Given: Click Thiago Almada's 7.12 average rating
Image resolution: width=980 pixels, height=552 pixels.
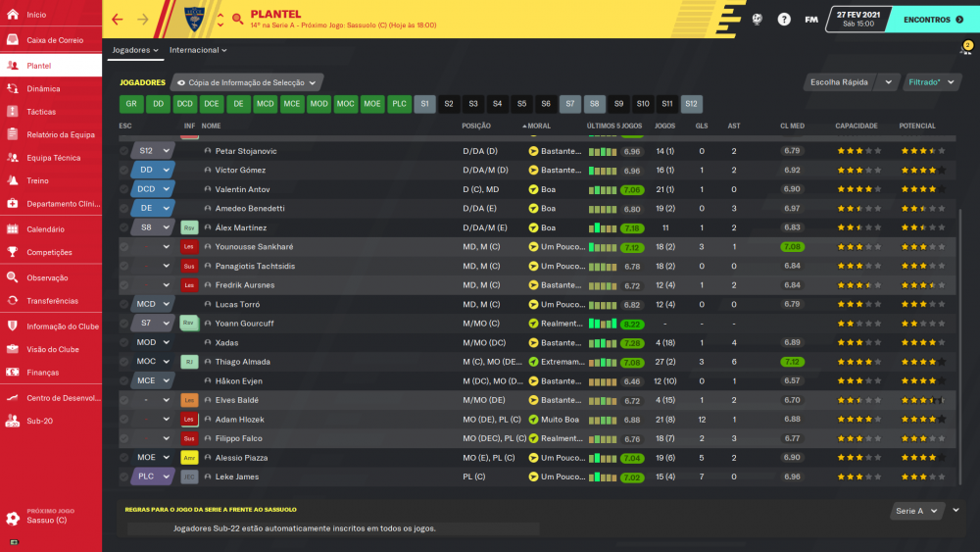Looking at the screenshot, I should click(x=792, y=362).
